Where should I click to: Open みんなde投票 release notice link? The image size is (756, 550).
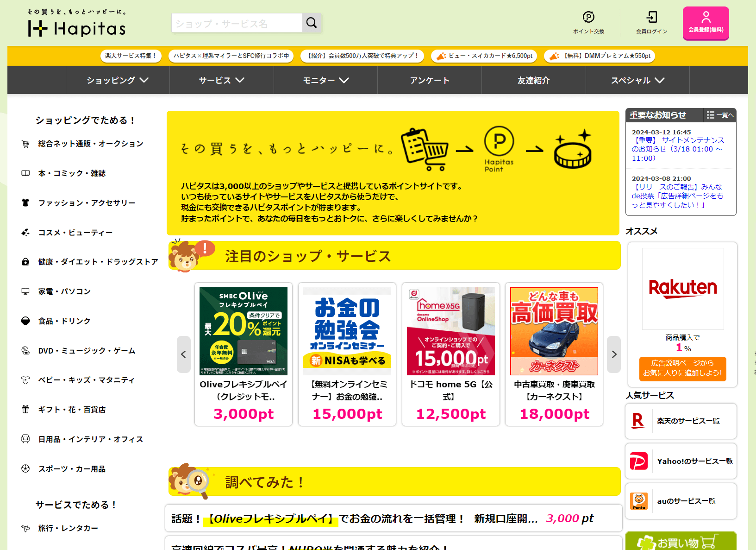point(678,196)
